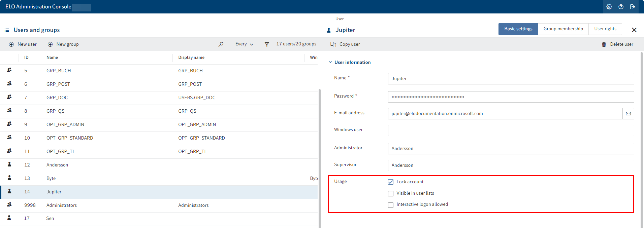The width and height of the screenshot is (644, 228).
Task: Select the Andersson user name in list
Action: 57,165
